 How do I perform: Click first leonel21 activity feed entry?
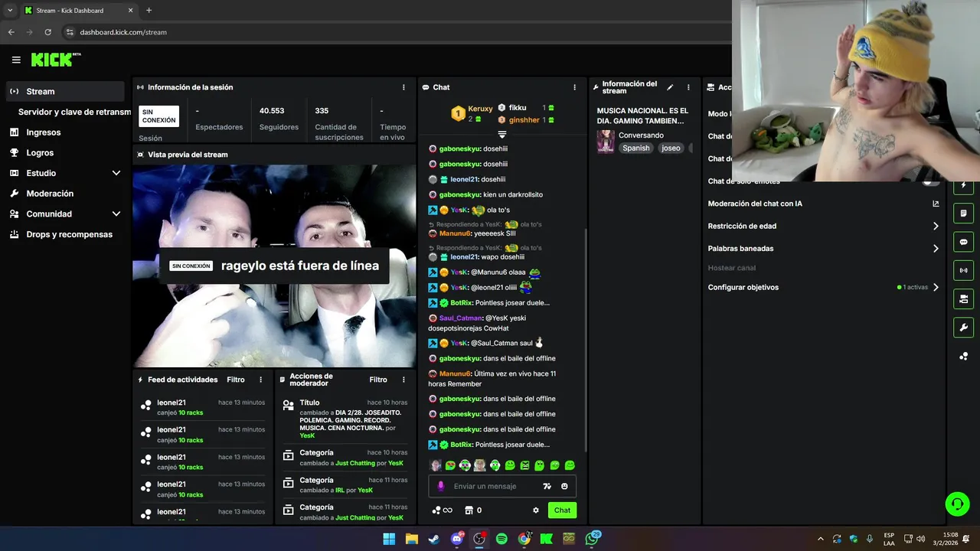203,407
